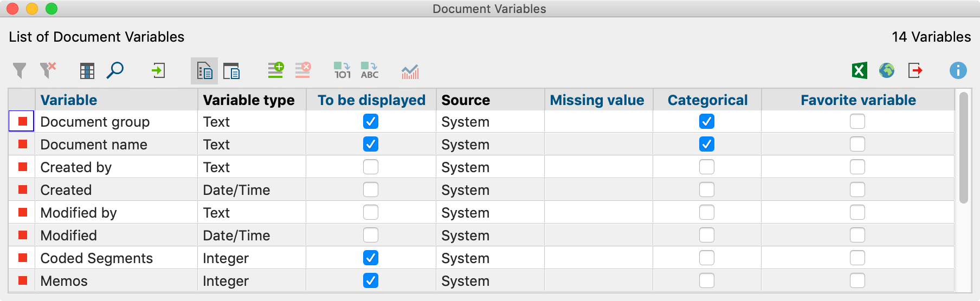Viewport: 980px width, 301px height.
Task: Click the filter funnel icon
Action: pos(20,70)
